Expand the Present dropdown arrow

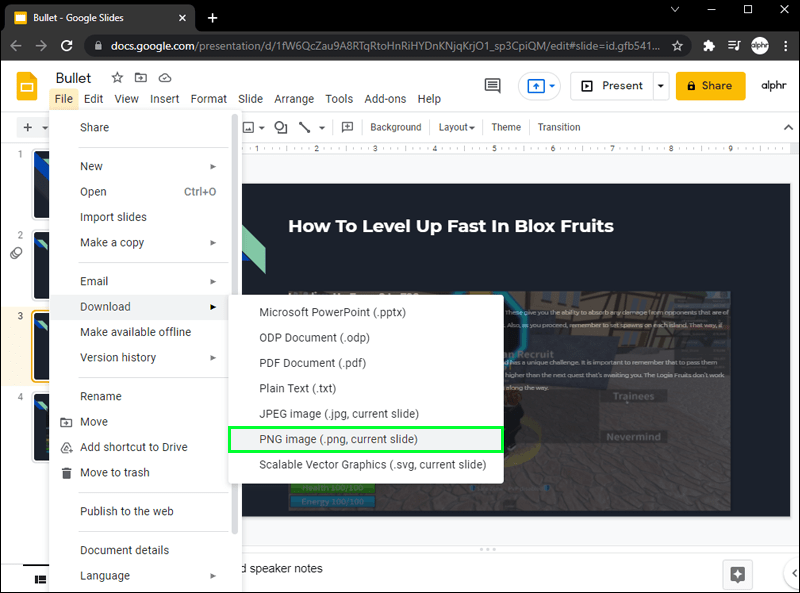661,86
